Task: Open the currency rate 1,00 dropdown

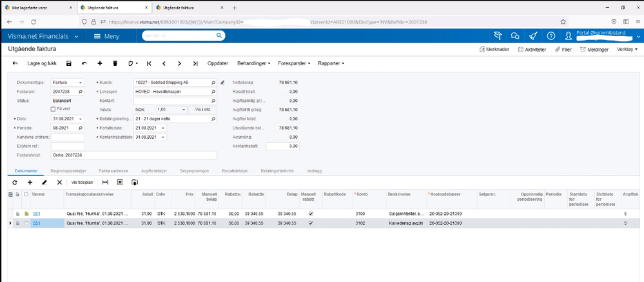Action: click(x=184, y=110)
